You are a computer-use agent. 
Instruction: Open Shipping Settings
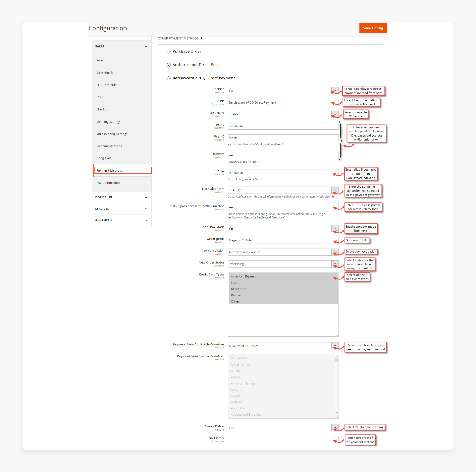[108, 122]
